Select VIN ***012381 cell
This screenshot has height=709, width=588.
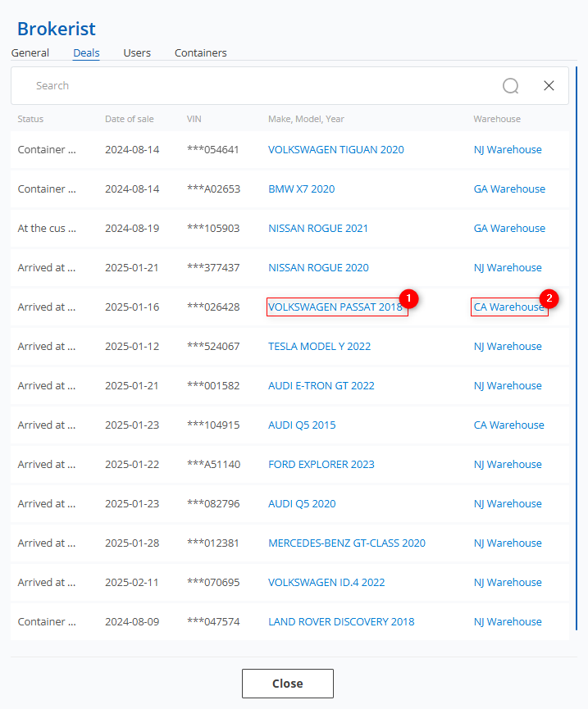point(213,543)
